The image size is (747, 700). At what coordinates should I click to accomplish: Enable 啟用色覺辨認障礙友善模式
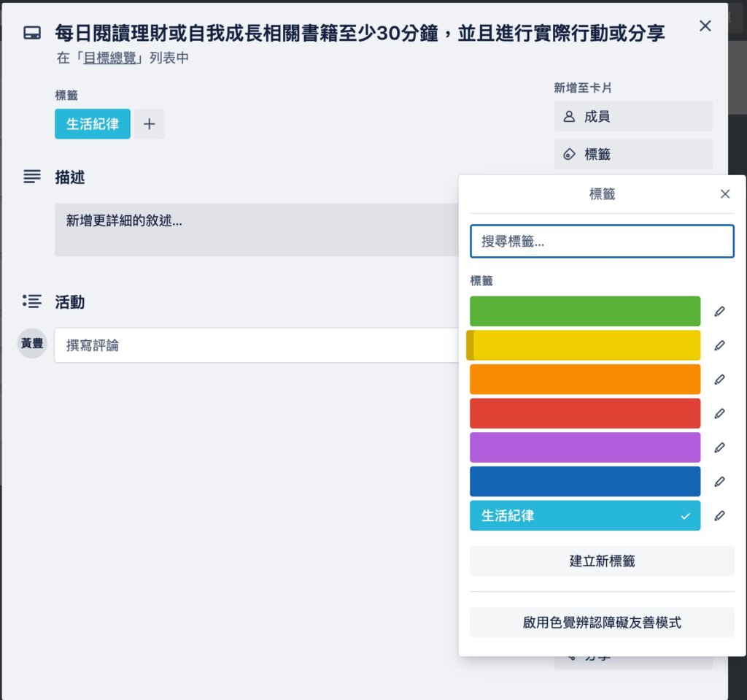click(602, 623)
